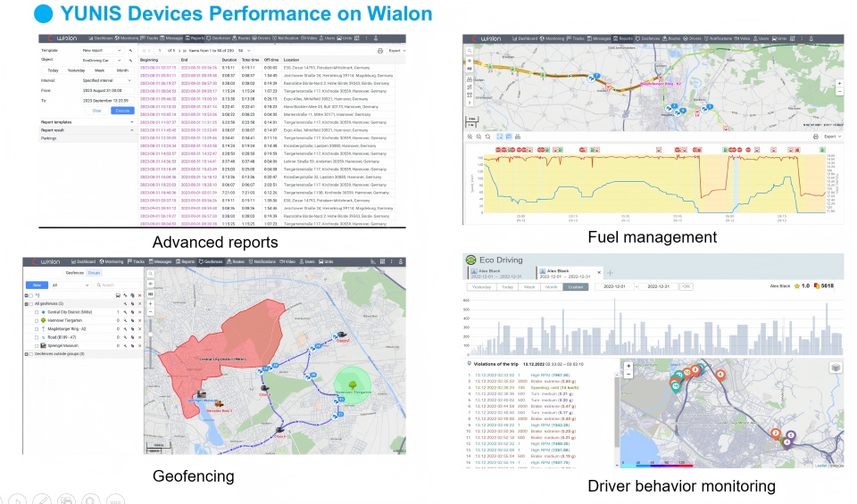Click Search field in geofencing panel
Viewport: 857px width, 504px height.
click(x=117, y=285)
